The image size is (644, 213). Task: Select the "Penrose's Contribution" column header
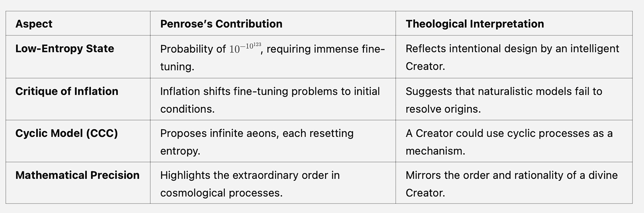(x=221, y=24)
